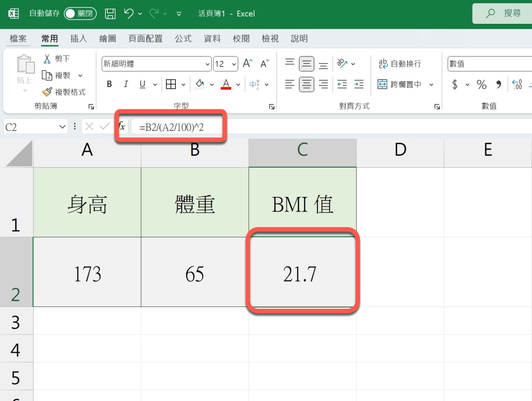This screenshot has width=532, height=401.
Task: Click the Format Painter brush icon
Action: [x=47, y=92]
